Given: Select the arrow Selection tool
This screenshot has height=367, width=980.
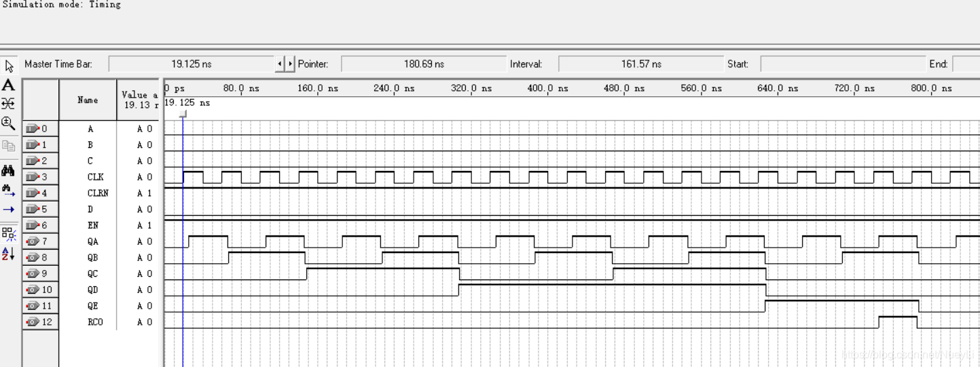Looking at the screenshot, I should tap(9, 66).
